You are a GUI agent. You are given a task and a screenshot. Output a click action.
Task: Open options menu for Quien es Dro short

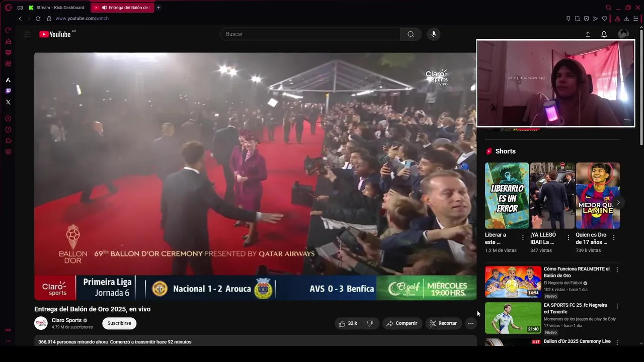click(x=614, y=237)
